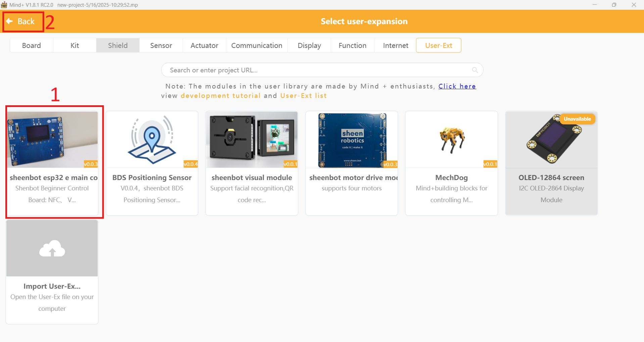This screenshot has width=644, height=342.
Task: Choose the sheenbot visual module image
Action: click(x=252, y=139)
